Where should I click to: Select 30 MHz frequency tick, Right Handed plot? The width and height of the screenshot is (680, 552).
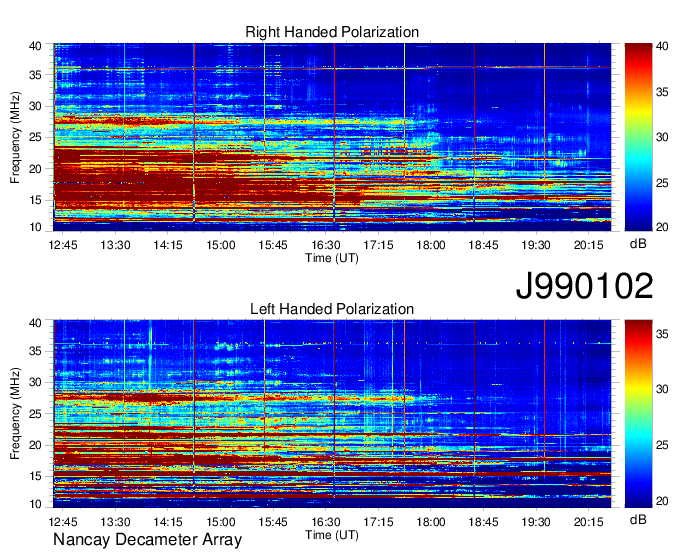(36, 106)
